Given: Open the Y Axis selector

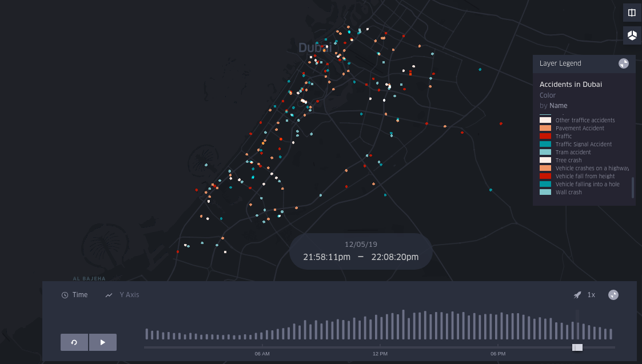Looking at the screenshot, I should (x=129, y=294).
